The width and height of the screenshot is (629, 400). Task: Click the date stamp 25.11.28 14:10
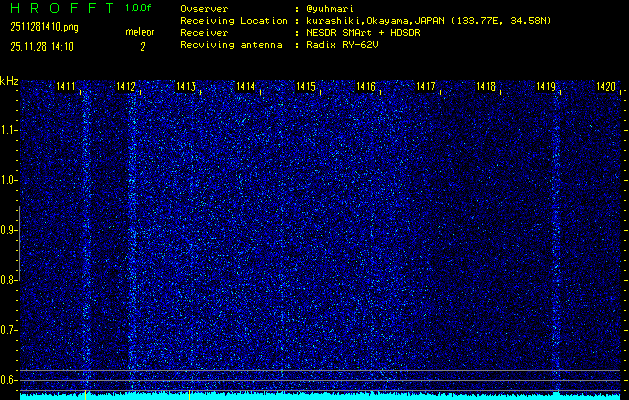tap(42, 47)
